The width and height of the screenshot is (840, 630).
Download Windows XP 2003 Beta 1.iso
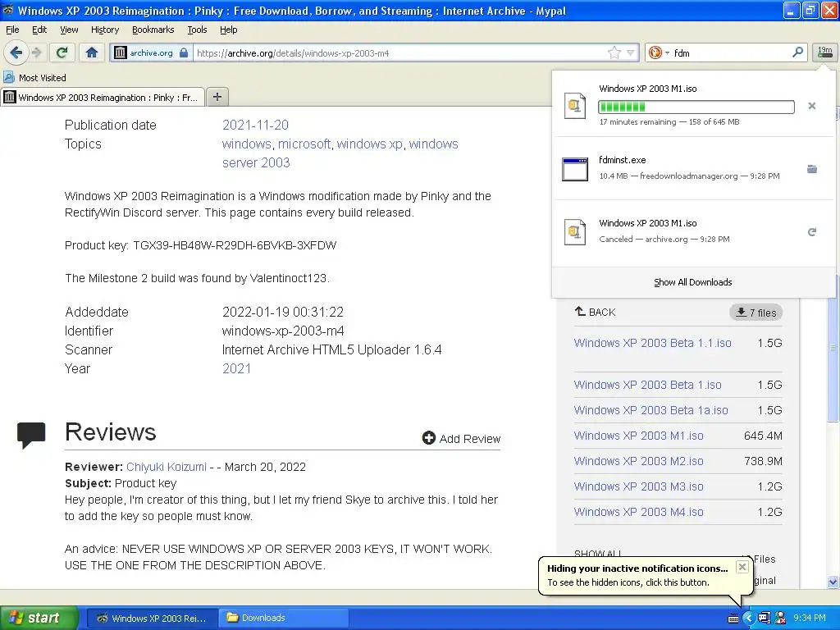tap(648, 385)
